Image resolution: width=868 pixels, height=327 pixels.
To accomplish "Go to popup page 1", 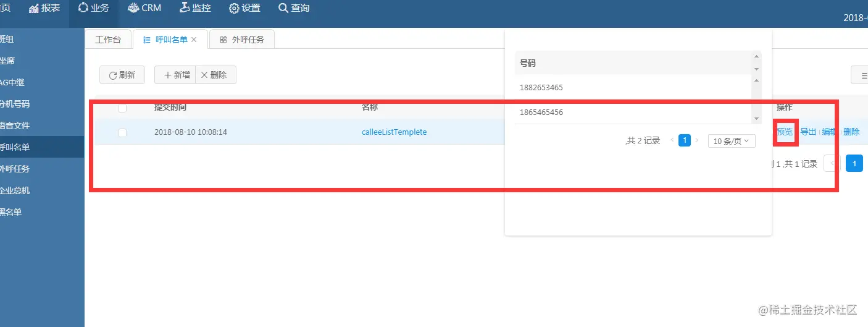I will coord(684,140).
